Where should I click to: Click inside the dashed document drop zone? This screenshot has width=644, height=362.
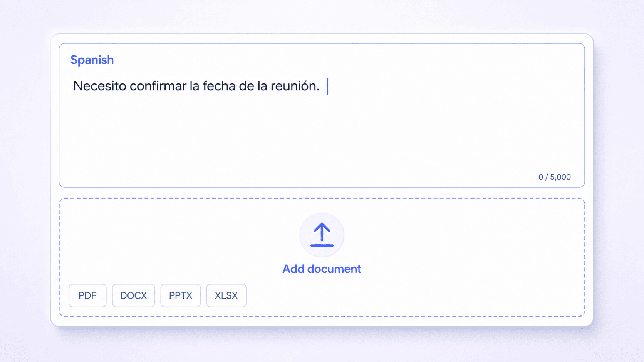click(322, 257)
